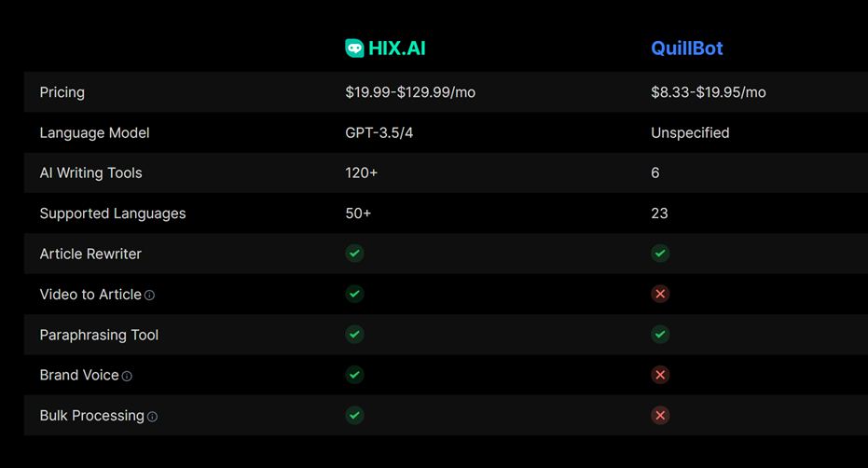Click the HIX.AI price $19.99-$129.99/mo
868x468 pixels.
[409, 92]
